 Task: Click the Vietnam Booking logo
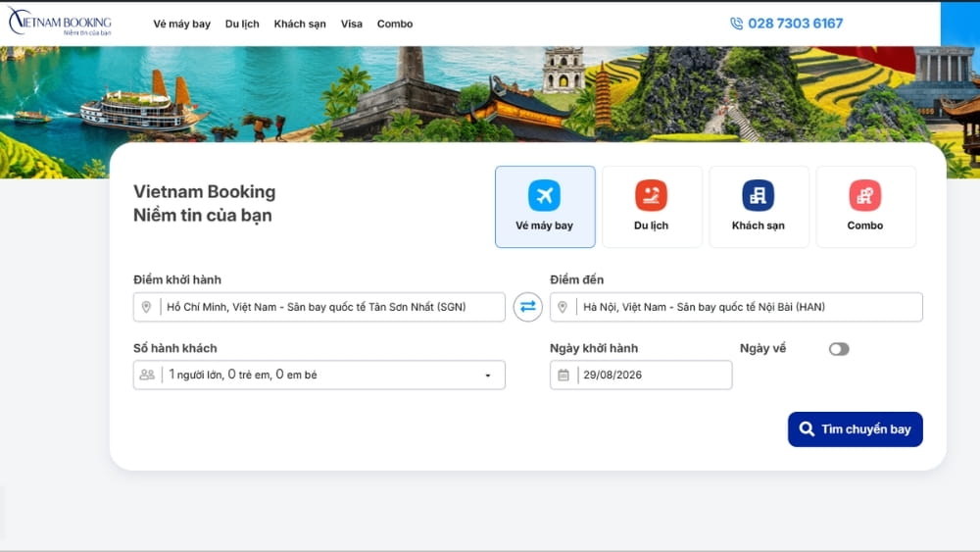click(60, 23)
